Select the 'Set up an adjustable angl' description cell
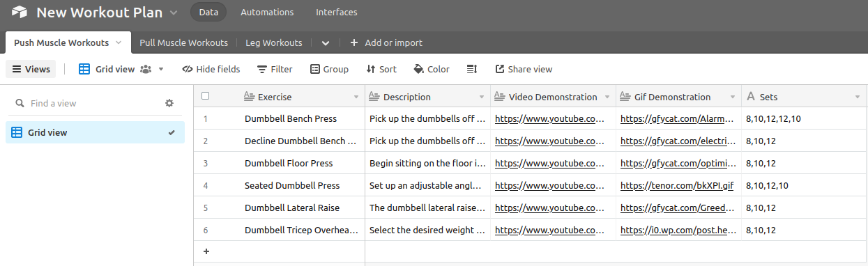868x266 pixels. click(427, 186)
